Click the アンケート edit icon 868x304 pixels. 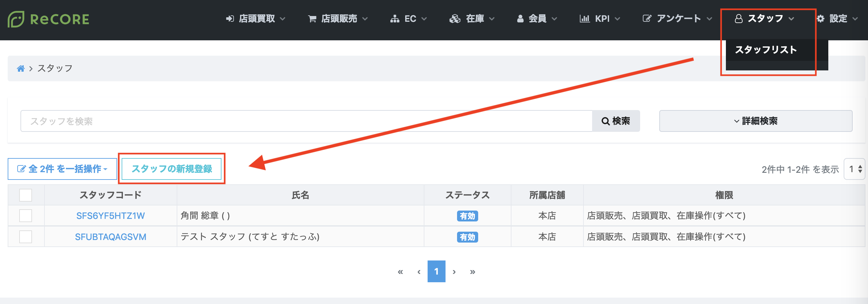click(x=647, y=19)
